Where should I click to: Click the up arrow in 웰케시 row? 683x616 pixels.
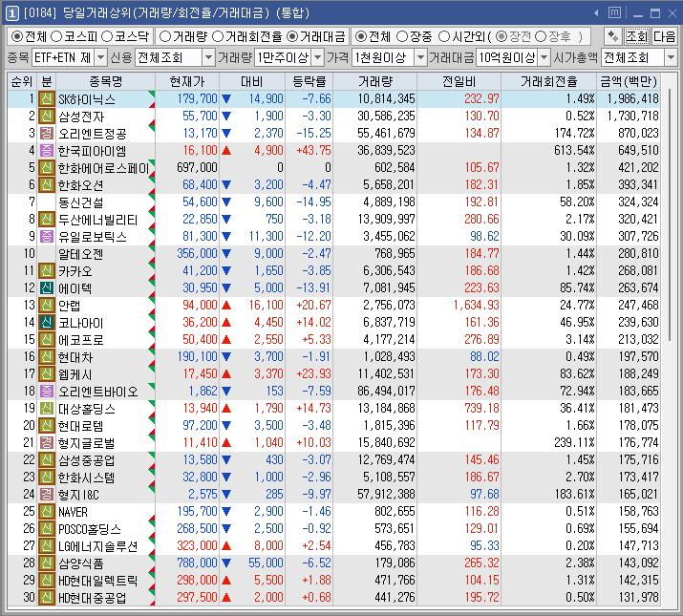click(x=226, y=373)
